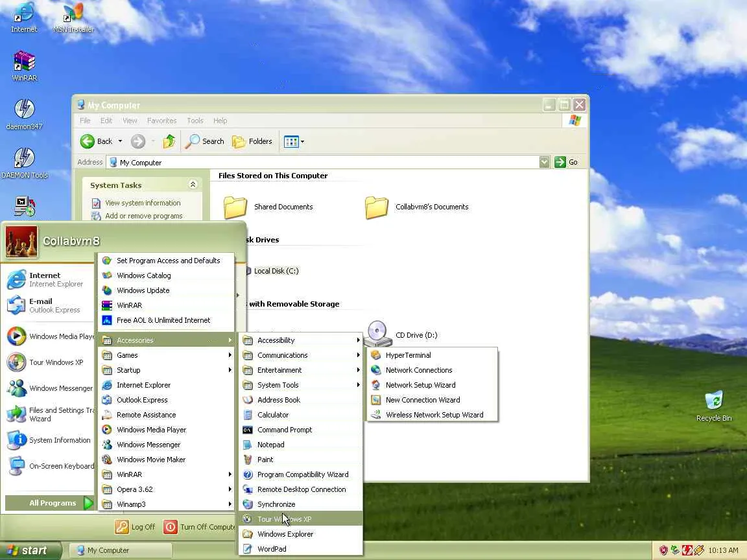Viewport: 747px width, 560px height.
Task: Click the All Programs button
Action: pyautogui.click(x=49, y=503)
